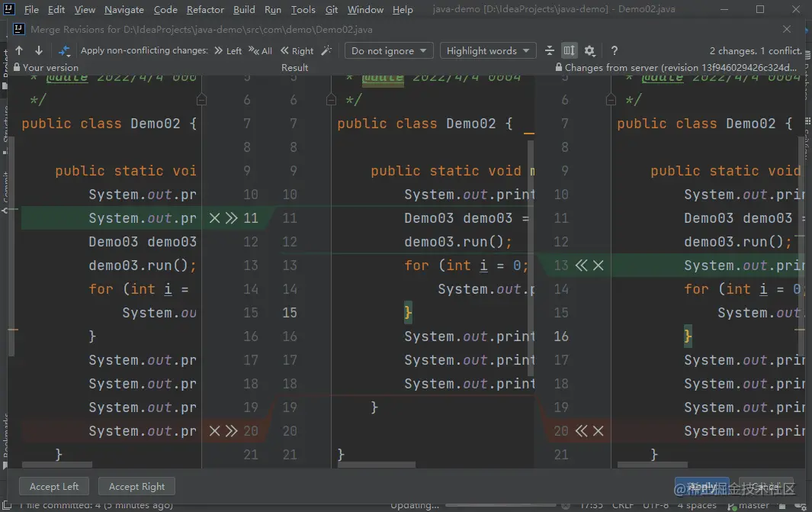Open the Window menu
The width and height of the screenshot is (812, 512).
[365, 9]
